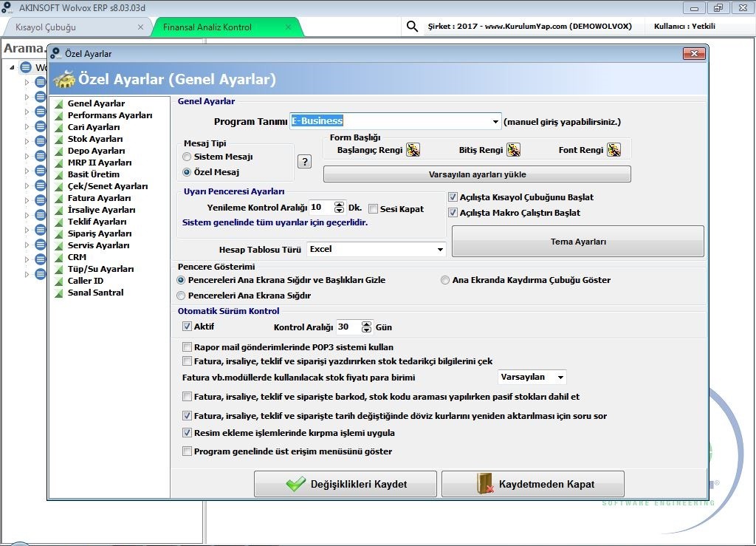Select Ana Ekranda Kaydırma Çubuğu Göster option
756x546 pixels.
point(445,280)
